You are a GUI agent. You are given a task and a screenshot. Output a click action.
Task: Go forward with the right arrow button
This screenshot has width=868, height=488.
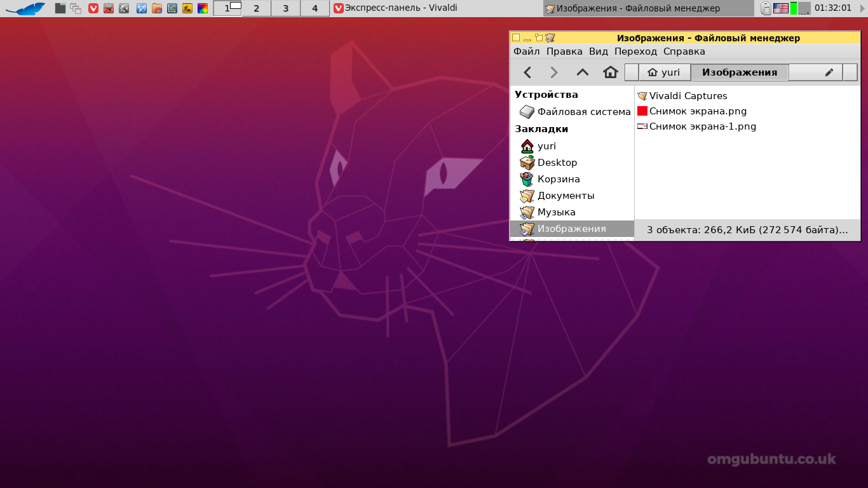554,72
